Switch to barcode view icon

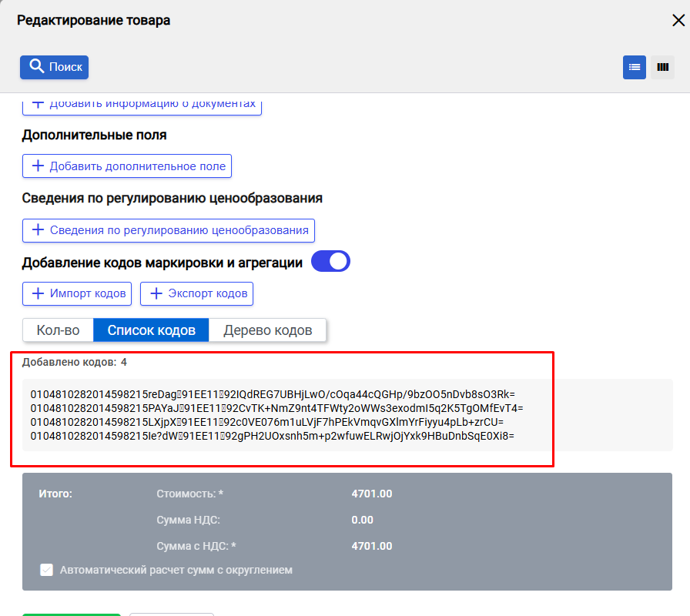[x=663, y=67]
